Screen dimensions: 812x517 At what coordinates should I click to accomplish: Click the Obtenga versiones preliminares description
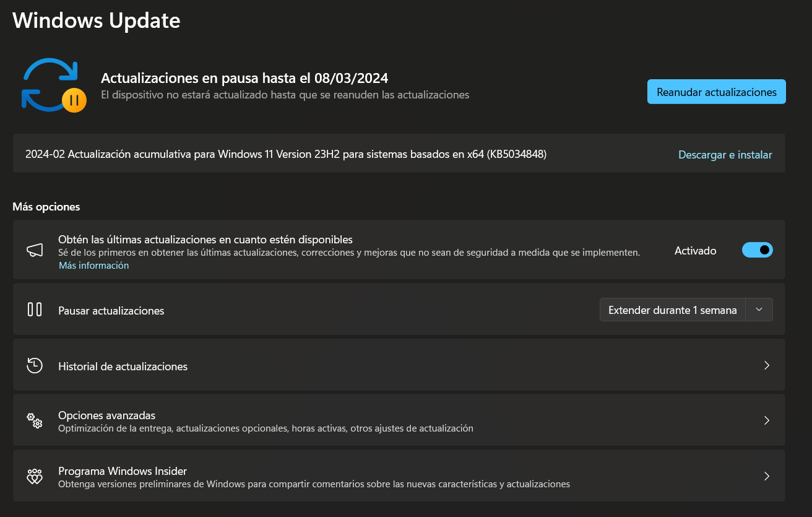[x=314, y=484]
